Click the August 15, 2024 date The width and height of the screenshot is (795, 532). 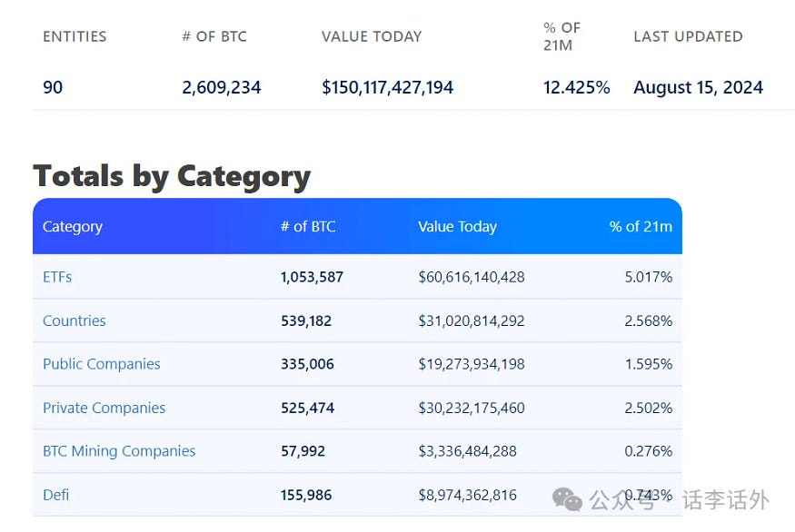(x=698, y=88)
